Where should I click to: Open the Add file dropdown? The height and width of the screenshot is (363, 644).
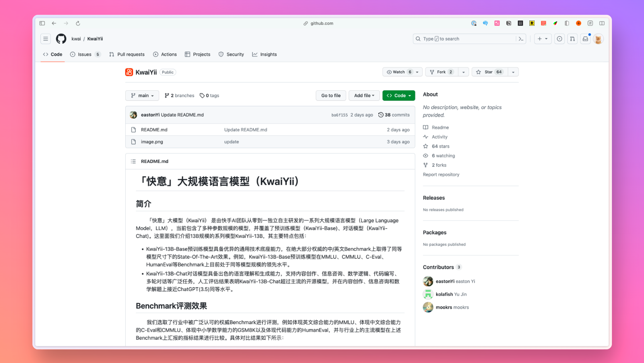364,95
